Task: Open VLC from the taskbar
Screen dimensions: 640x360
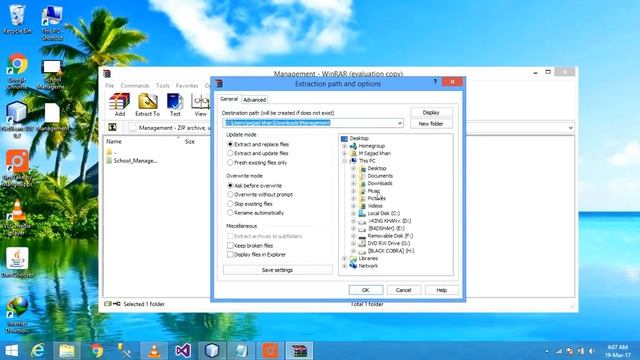Action: [x=154, y=351]
